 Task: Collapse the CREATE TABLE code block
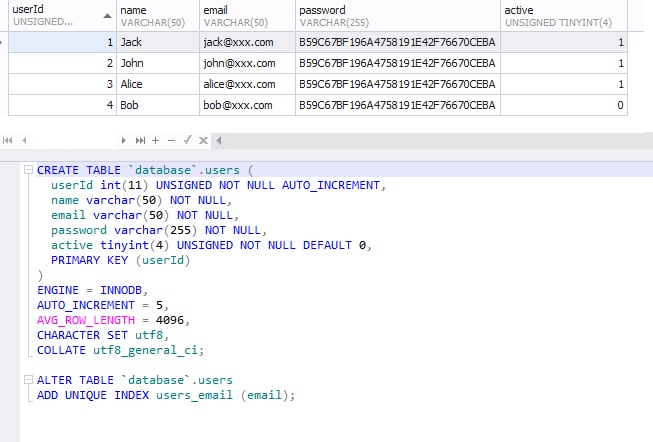pos(28,170)
